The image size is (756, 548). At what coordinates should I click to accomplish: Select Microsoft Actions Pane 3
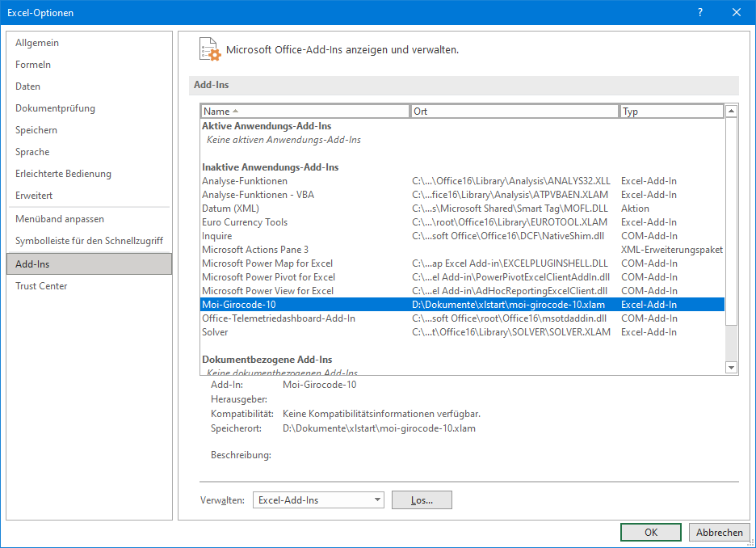pyautogui.click(x=462, y=250)
